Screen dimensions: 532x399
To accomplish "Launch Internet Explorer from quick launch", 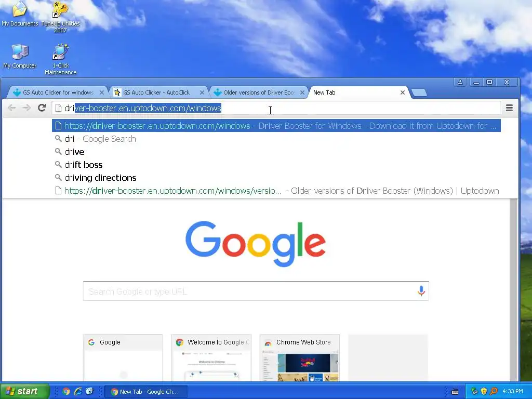I will click(78, 392).
